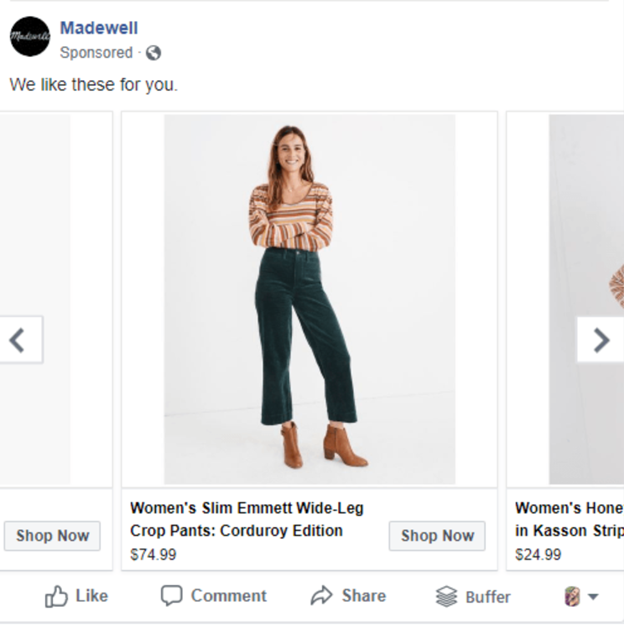This screenshot has height=635, width=624.
Task: Open the partially visible Kasson Stripe product title
Action: tap(569, 520)
